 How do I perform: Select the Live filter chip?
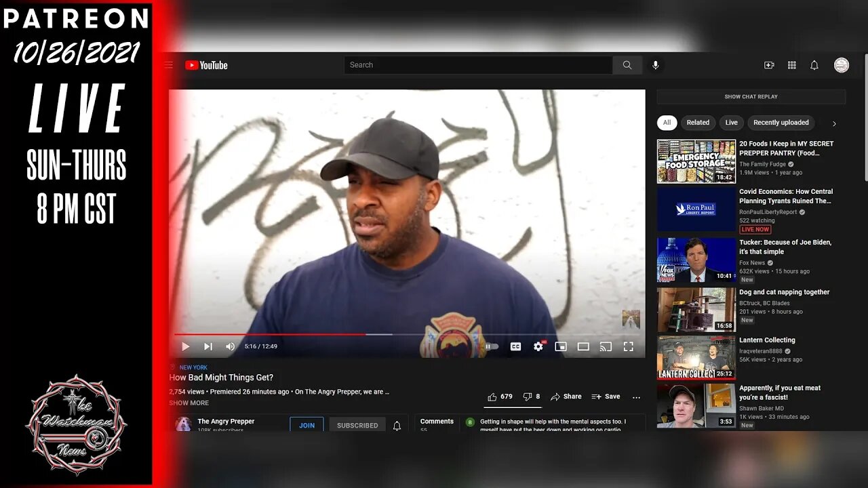click(731, 123)
